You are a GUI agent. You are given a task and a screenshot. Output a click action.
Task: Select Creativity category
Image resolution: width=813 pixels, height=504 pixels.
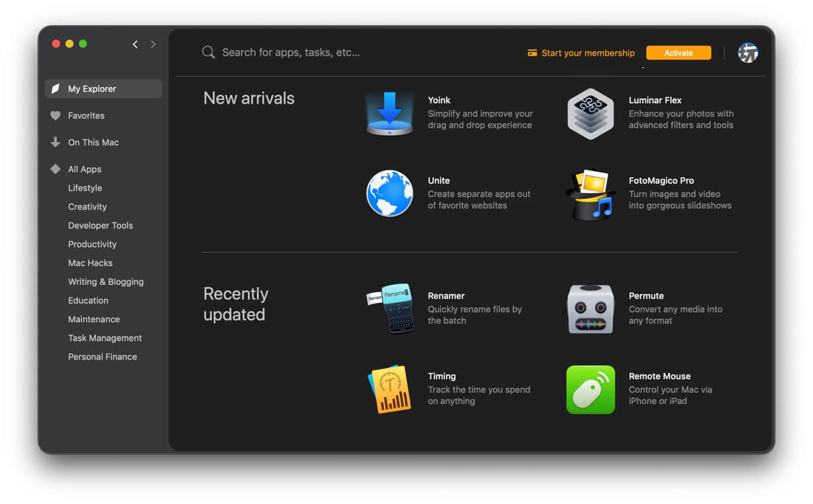pyautogui.click(x=87, y=206)
